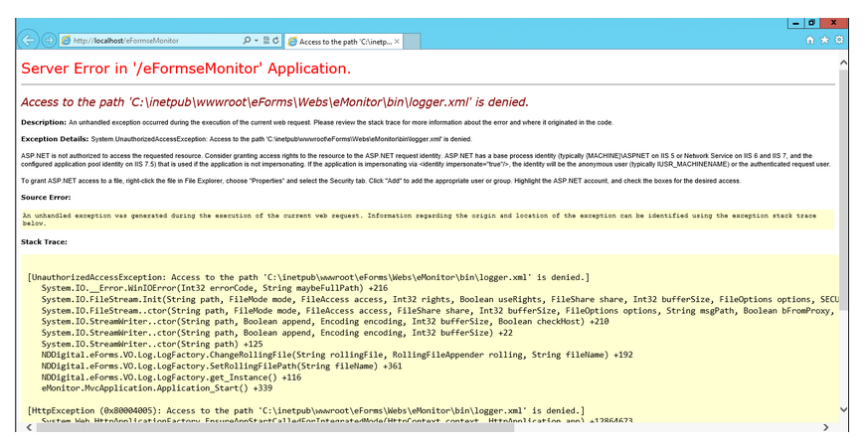Viewport: 868px width, 446px height.
Task: Click the vertical scrollbar thumb
Action: pos(843,190)
